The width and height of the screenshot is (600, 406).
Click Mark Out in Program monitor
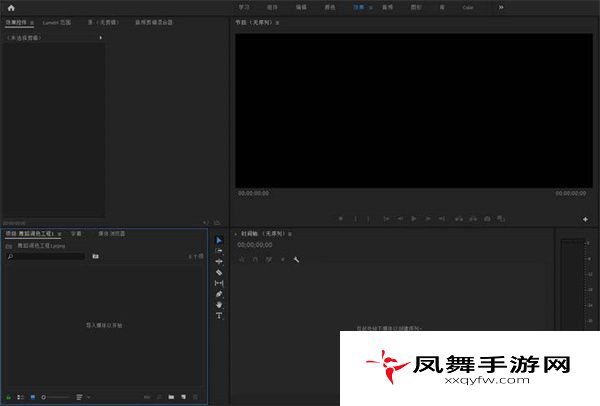[368, 218]
